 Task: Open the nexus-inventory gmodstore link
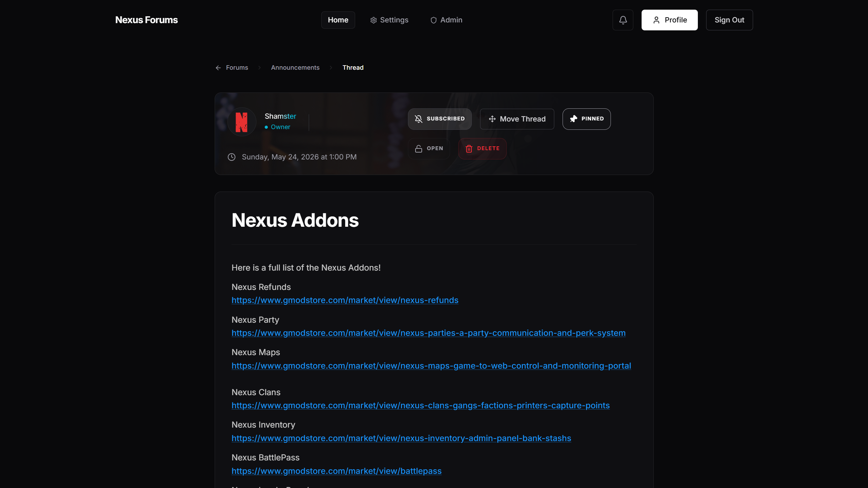[401, 438]
